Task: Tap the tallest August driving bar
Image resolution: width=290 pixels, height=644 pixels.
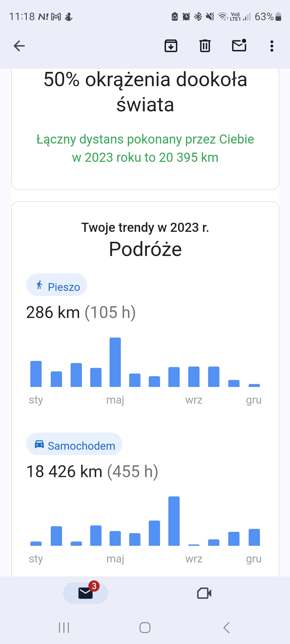Action: pyautogui.click(x=174, y=521)
